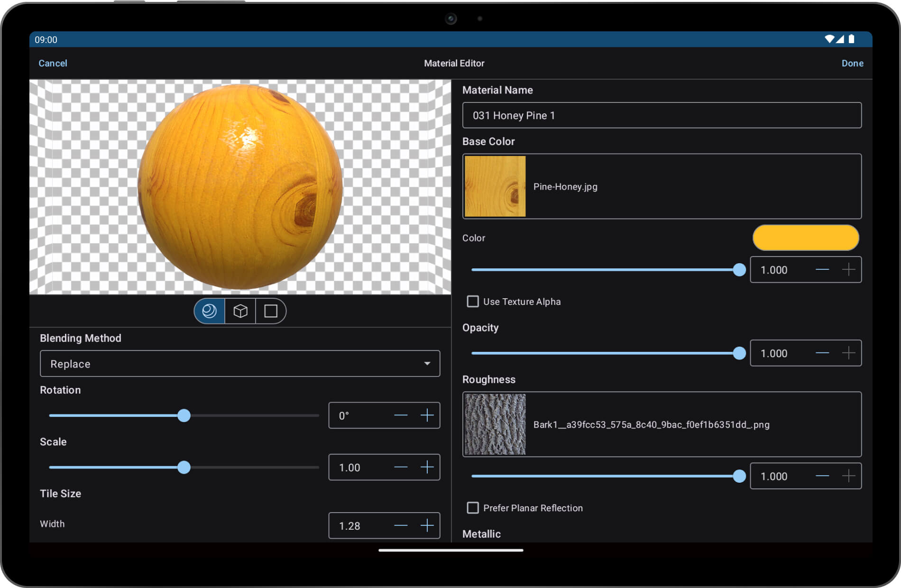Tap the material sphere preview
Screen dimensions: 901x588
[240, 187]
